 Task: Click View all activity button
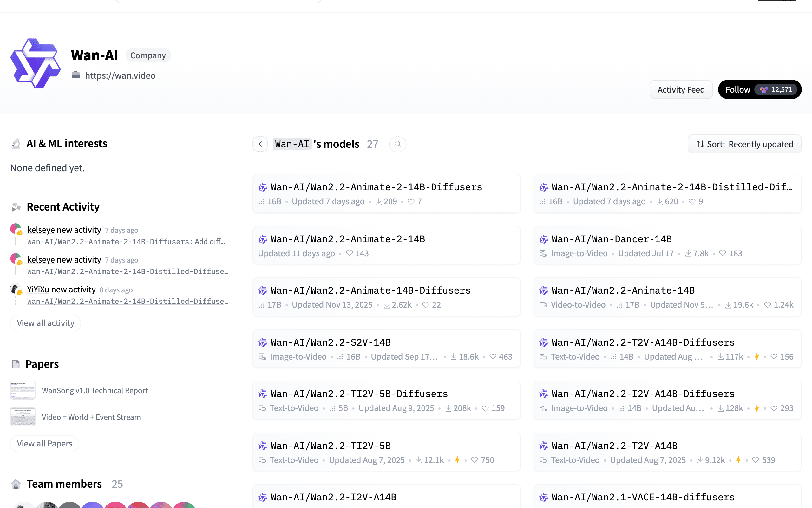pyautogui.click(x=46, y=323)
